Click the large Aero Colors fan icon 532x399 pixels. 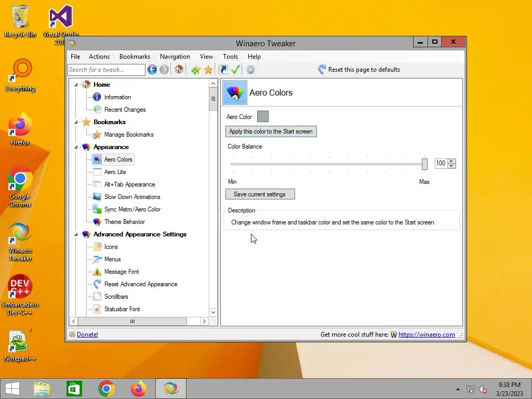point(235,92)
